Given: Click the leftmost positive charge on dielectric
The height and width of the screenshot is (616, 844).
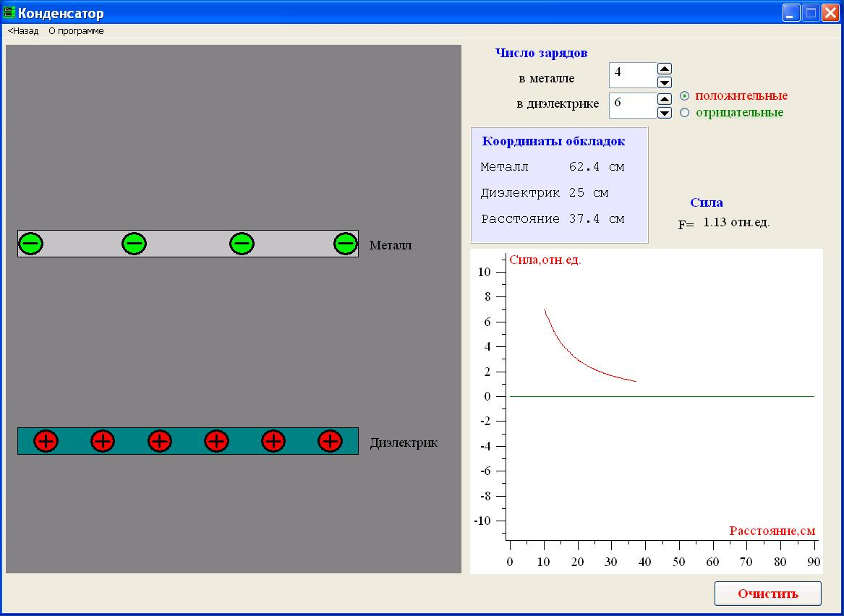Looking at the screenshot, I should pos(46,440).
